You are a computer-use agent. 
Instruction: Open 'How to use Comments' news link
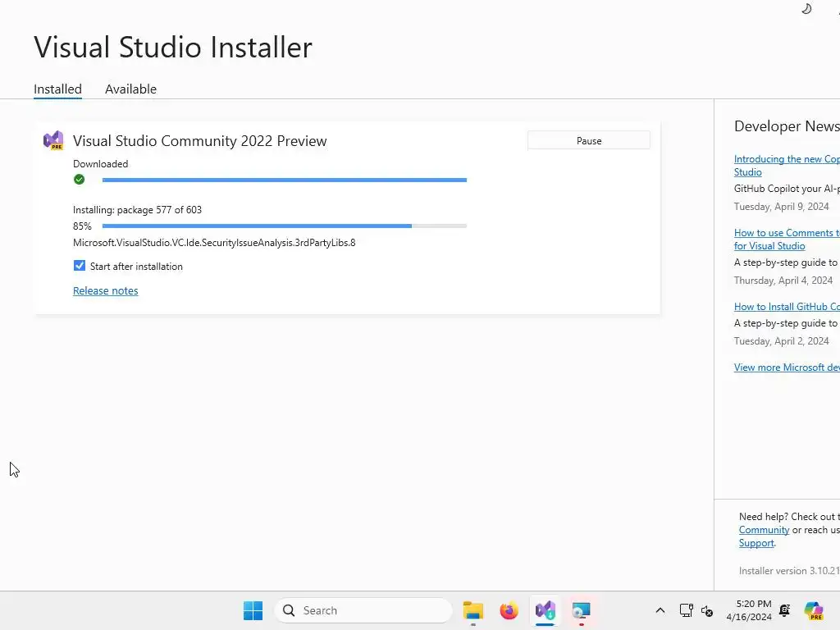(787, 240)
